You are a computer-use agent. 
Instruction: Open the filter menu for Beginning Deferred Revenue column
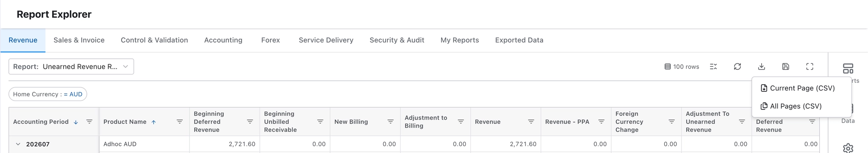coord(250,122)
